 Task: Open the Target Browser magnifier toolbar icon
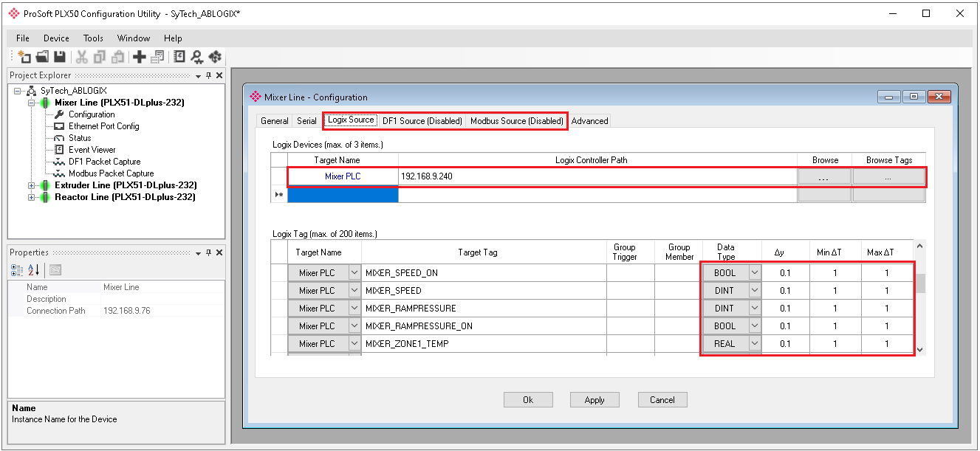(197, 57)
